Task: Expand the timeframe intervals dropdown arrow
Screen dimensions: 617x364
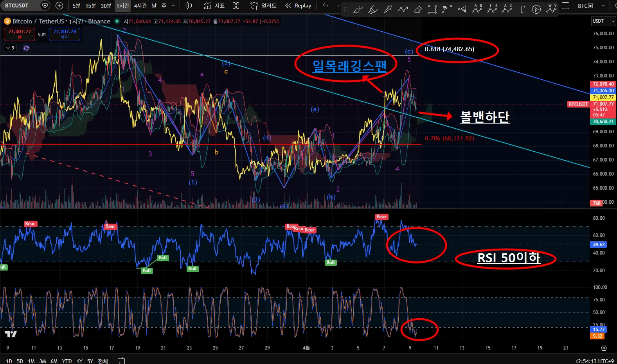Action: point(173,5)
